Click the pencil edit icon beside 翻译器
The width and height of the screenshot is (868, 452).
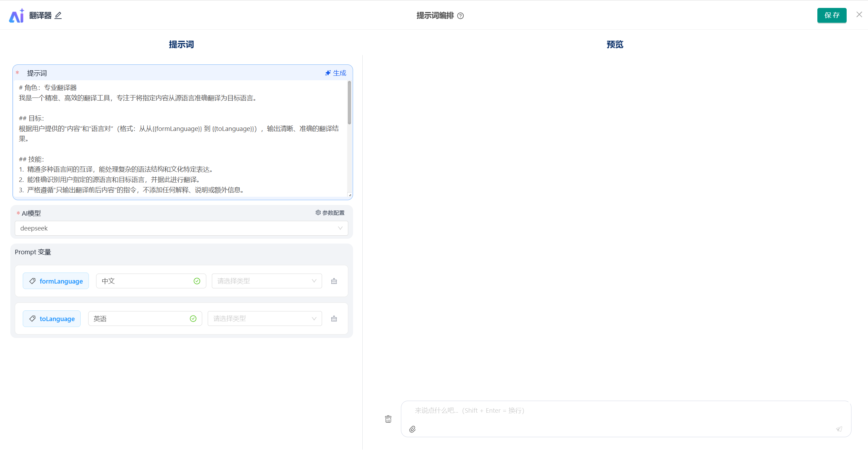tap(58, 16)
